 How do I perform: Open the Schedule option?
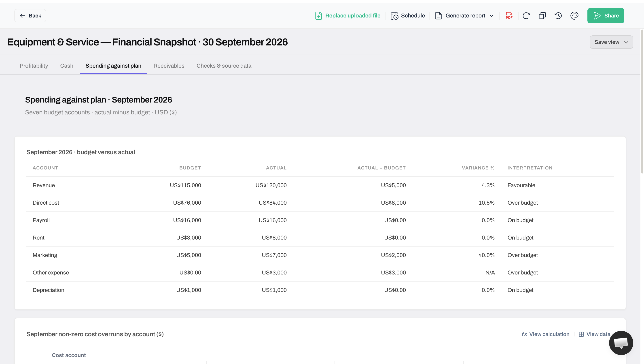[407, 15]
